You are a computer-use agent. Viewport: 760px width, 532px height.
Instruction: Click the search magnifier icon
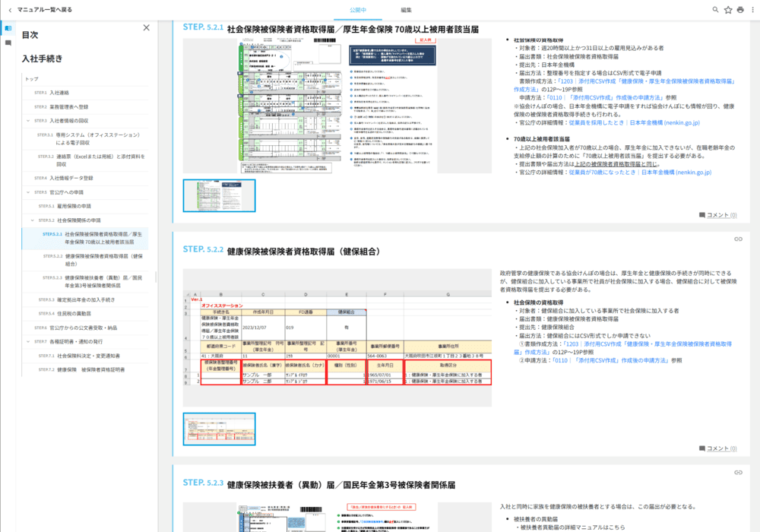(x=714, y=9)
